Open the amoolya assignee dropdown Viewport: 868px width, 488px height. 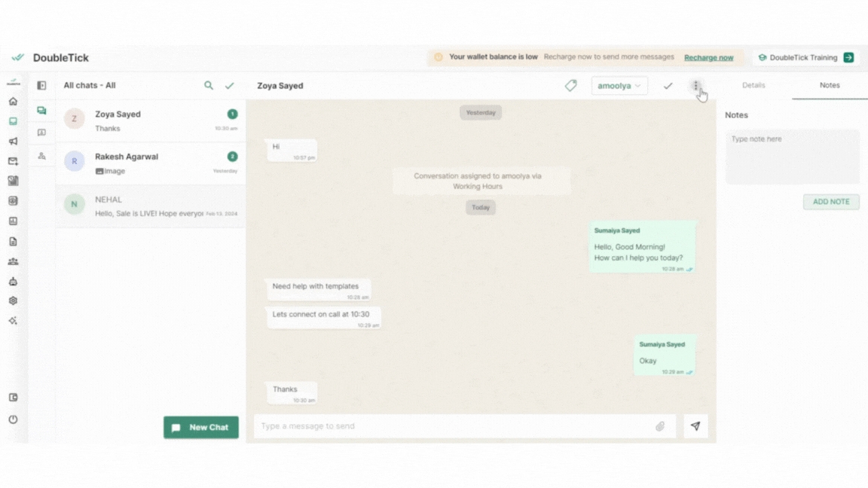619,86
